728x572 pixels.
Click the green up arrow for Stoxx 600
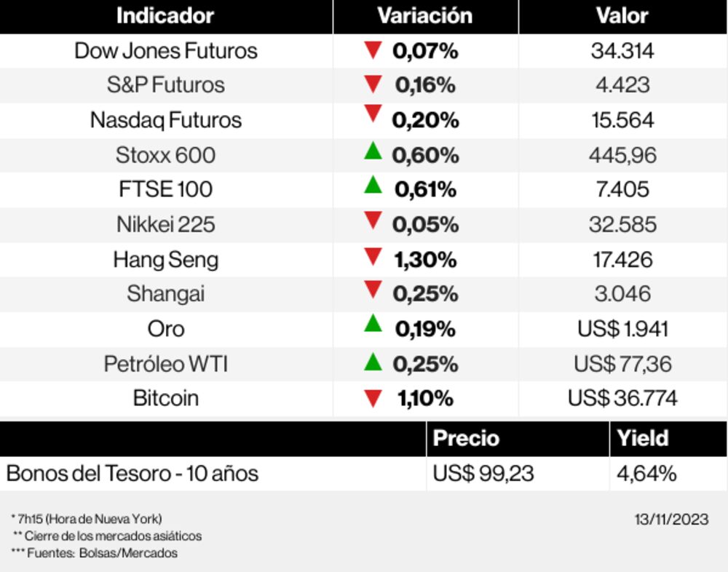(x=373, y=151)
